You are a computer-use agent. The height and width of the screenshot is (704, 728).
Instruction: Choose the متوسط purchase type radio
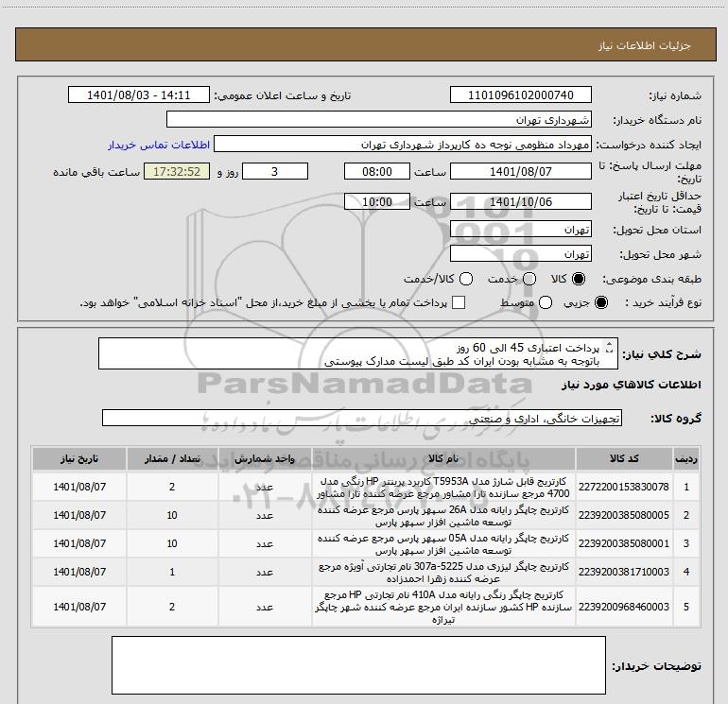point(546,302)
